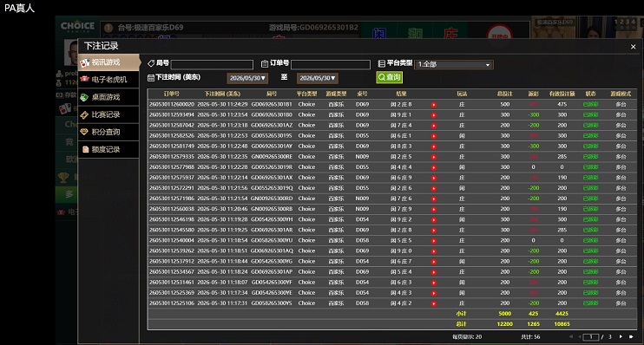Open 积分查询 section

(x=108, y=132)
